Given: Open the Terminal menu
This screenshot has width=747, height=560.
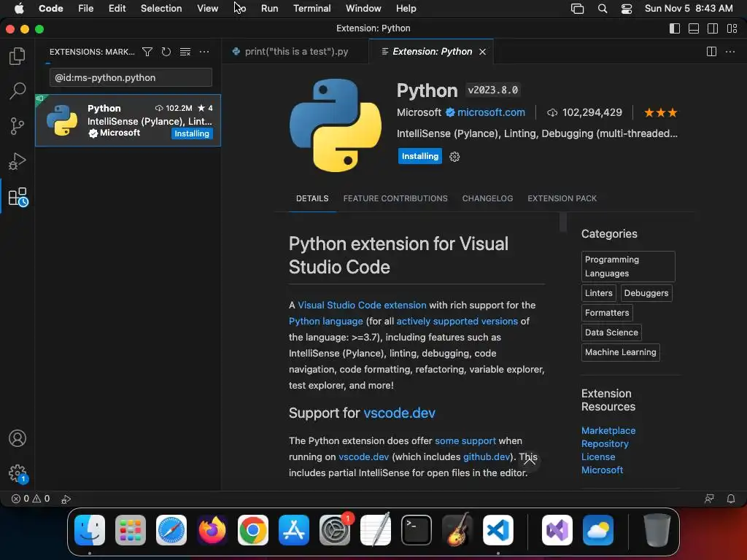Looking at the screenshot, I should (311, 9).
